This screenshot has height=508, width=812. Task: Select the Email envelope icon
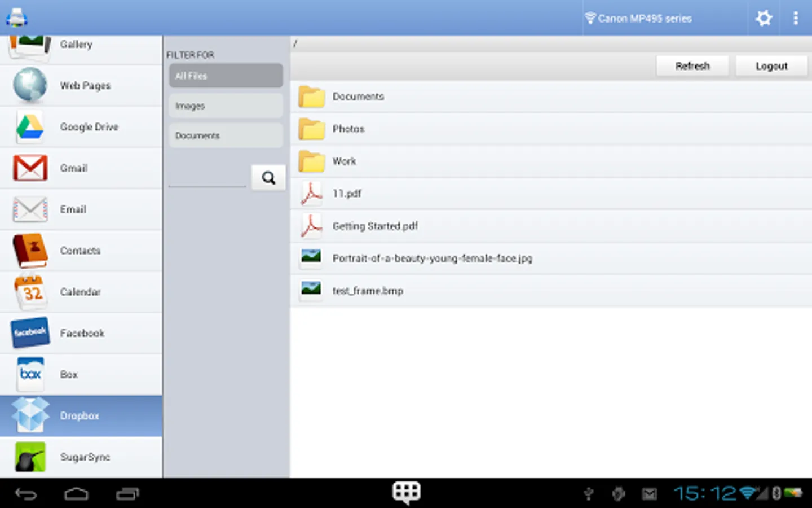(x=30, y=209)
